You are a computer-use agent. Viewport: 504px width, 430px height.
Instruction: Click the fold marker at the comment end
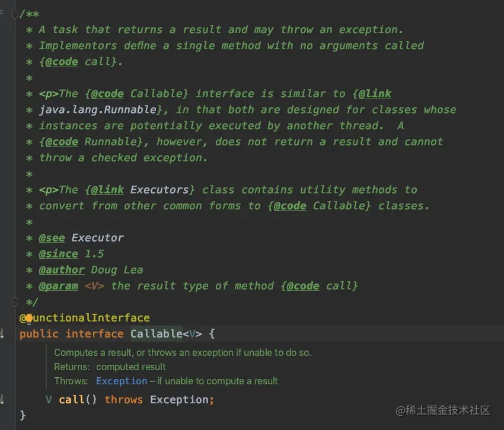(15, 301)
